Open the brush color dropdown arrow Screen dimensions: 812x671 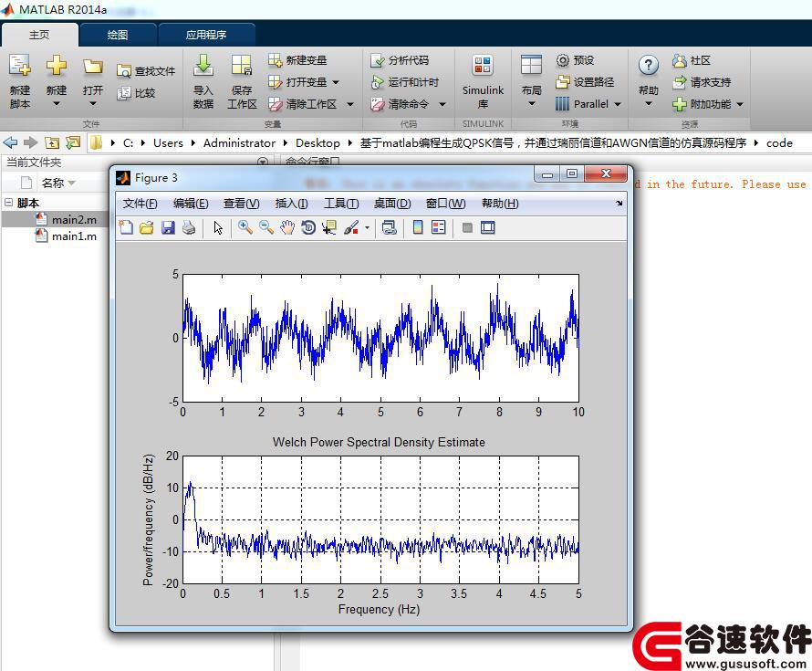[x=367, y=227]
